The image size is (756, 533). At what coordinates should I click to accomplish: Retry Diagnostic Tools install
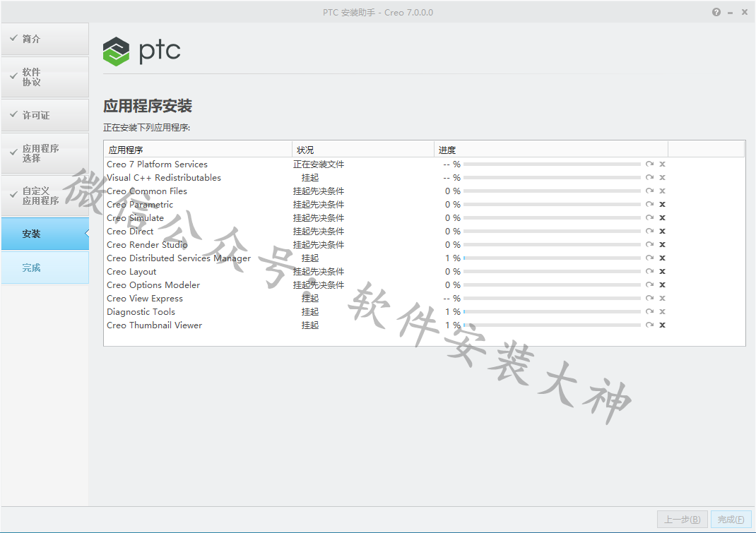[650, 312]
